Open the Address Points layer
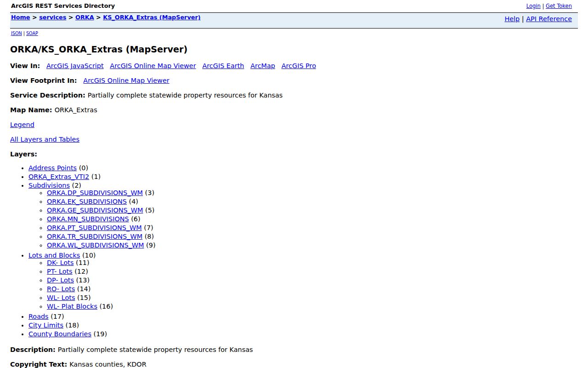This screenshot has height=368, width=588. [x=52, y=168]
